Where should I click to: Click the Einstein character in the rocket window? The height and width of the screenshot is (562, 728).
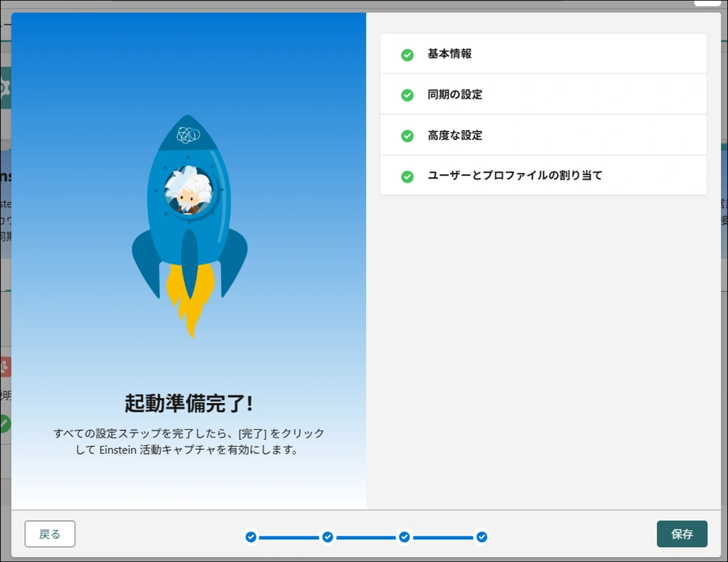[x=187, y=190]
